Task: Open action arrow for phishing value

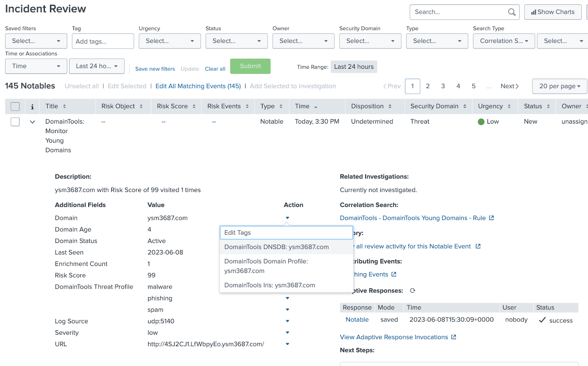Action: pyautogui.click(x=287, y=298)
